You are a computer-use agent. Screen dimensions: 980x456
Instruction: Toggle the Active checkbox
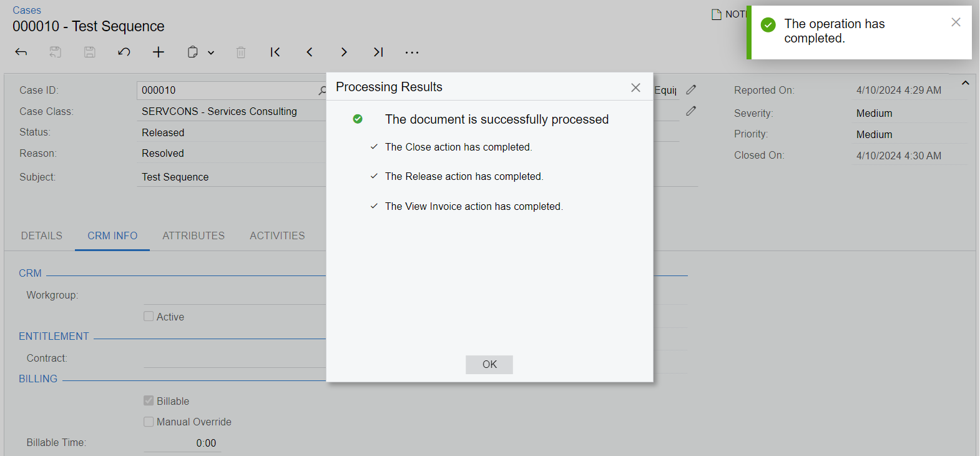pyautogui.click(x=149, y=317)
